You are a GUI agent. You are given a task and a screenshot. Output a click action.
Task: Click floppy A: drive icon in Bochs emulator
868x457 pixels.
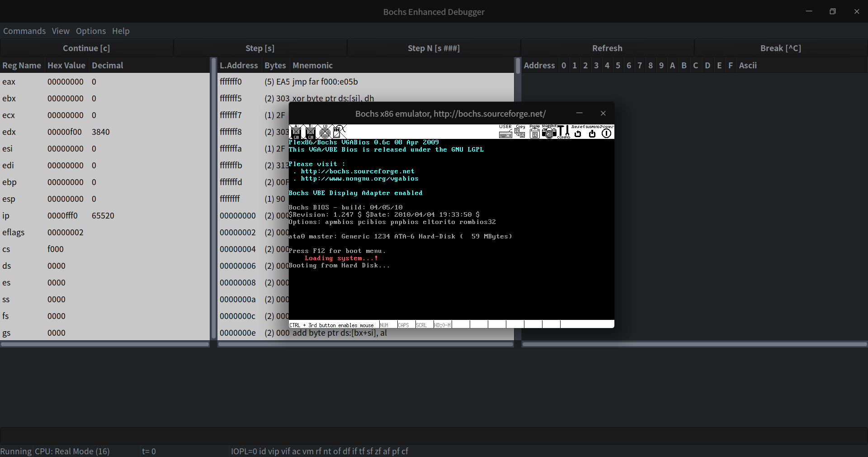[296, 132]
